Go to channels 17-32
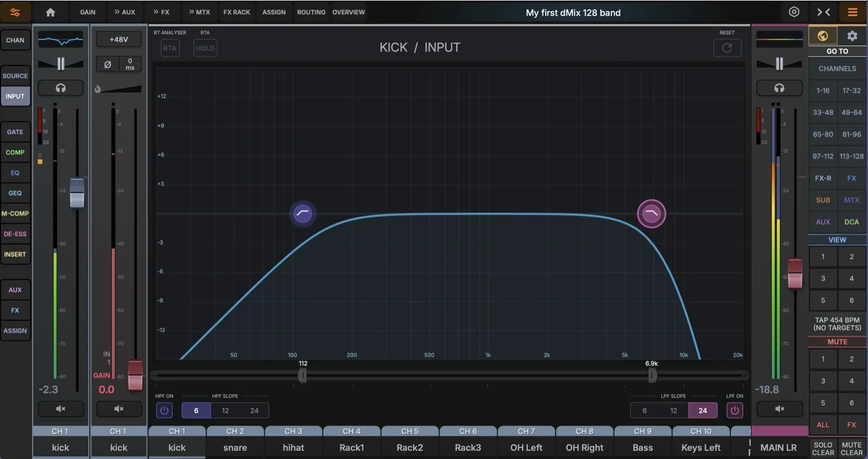This screenshot has width=868, height=459. tap(851, 90)
